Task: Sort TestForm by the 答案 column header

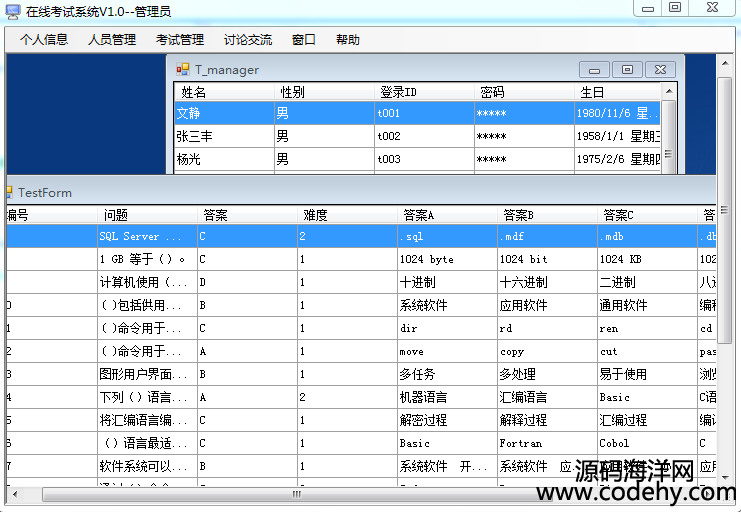Action: pos(248,216)
